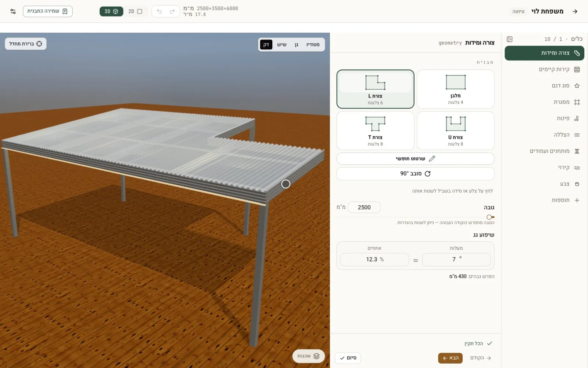This screenshot has height=368, width=588.
Task: Choose the צורת T shape template
Action: pyautogui.click(x=375, y=131)
